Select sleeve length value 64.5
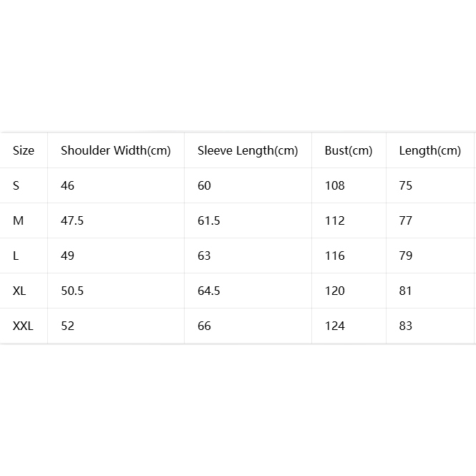476x476 pixels. [x=208, y=291]
